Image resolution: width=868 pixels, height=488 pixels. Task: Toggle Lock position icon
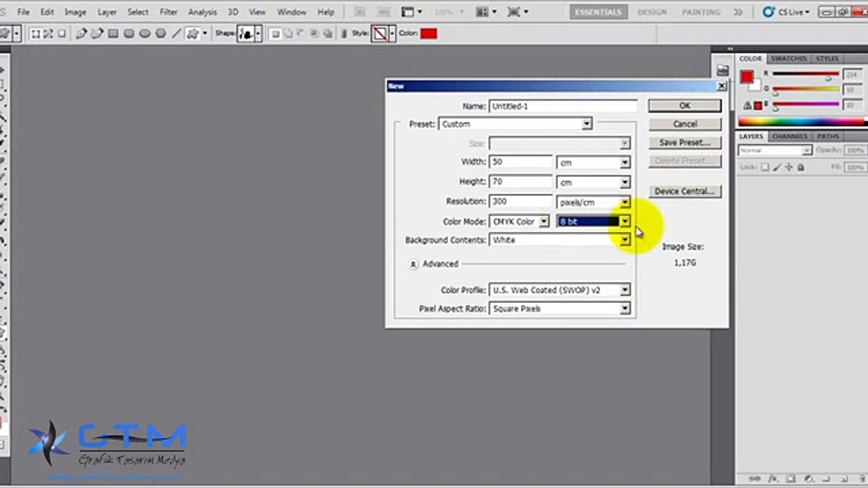pyautogui.click(x=789, y=167)
